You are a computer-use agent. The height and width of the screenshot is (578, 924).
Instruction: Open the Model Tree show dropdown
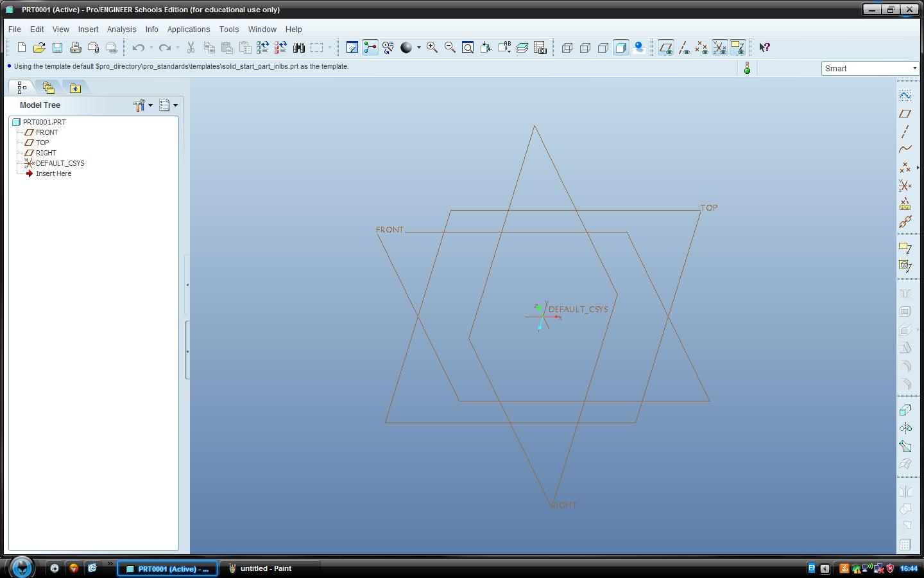168,105
